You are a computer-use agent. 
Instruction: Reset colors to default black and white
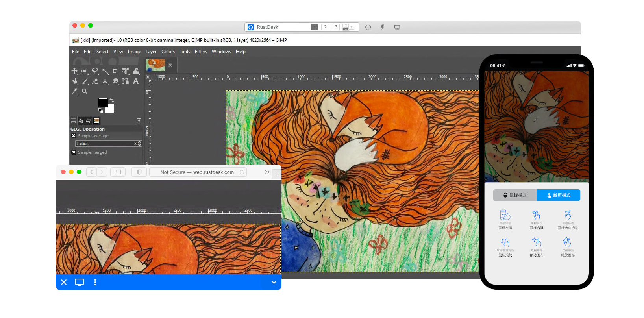pos(101,111)
